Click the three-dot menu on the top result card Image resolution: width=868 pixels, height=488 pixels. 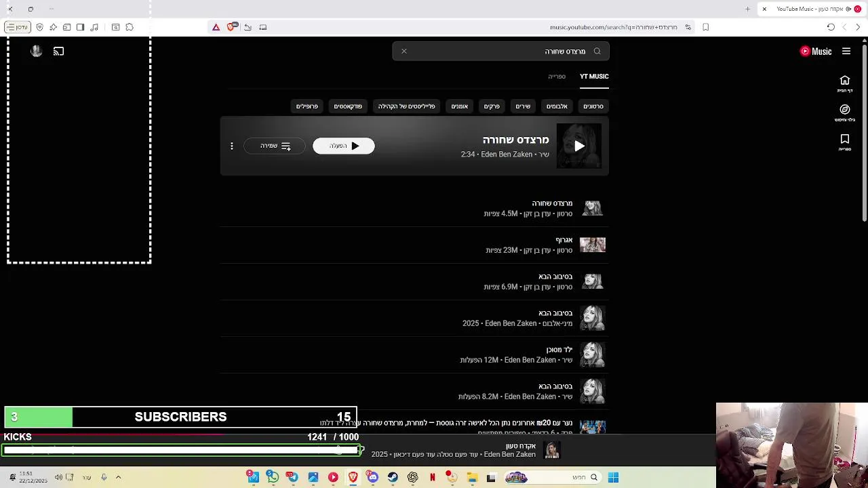[232, 146]
